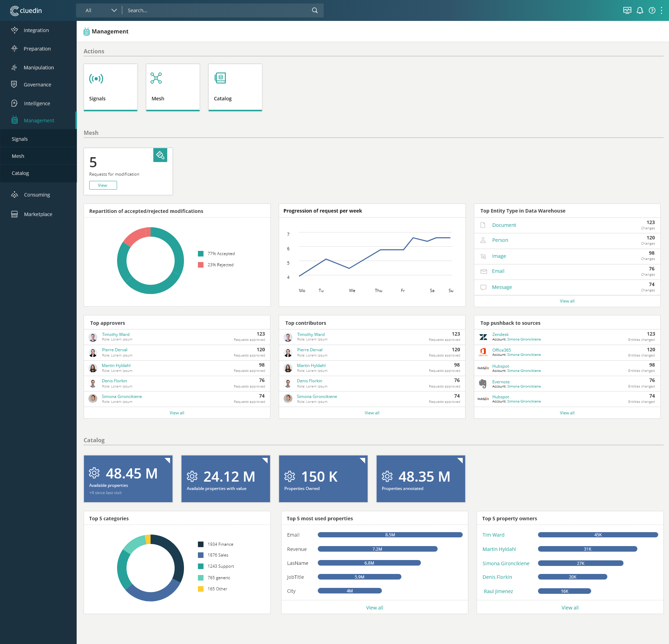This screenshot has width=669, height=644.
Task: Click the 1934 Finance legend swatch
Action: click(201, 544)
